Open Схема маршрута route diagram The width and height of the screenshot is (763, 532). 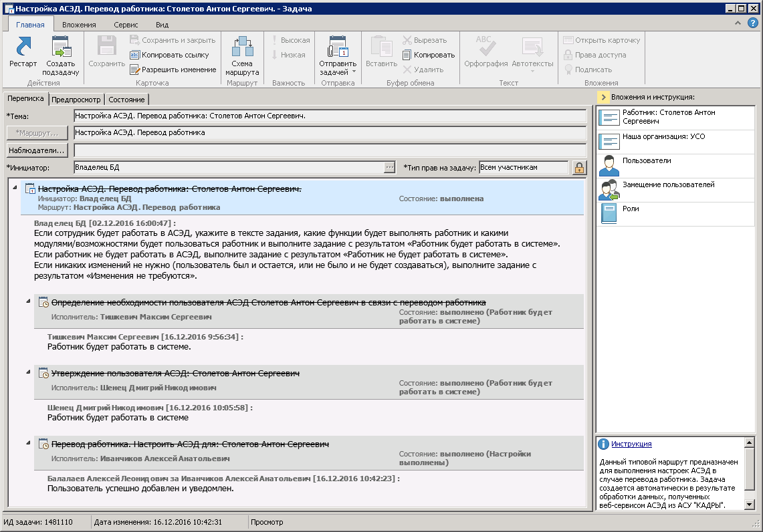(x=241, y=55)
